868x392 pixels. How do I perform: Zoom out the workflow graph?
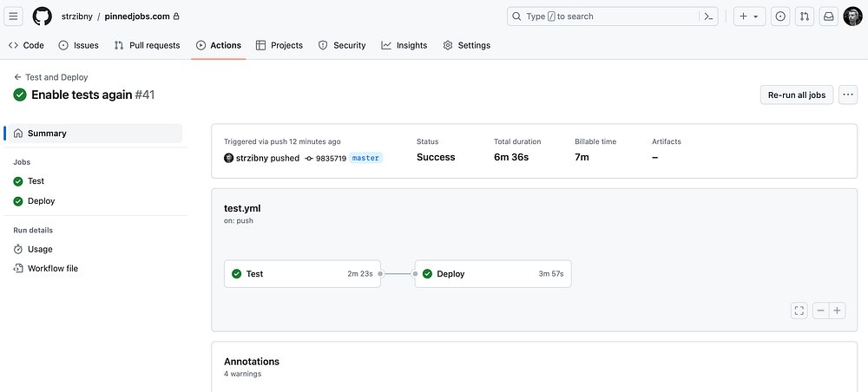pyautogui.click(x=821, y=310)
